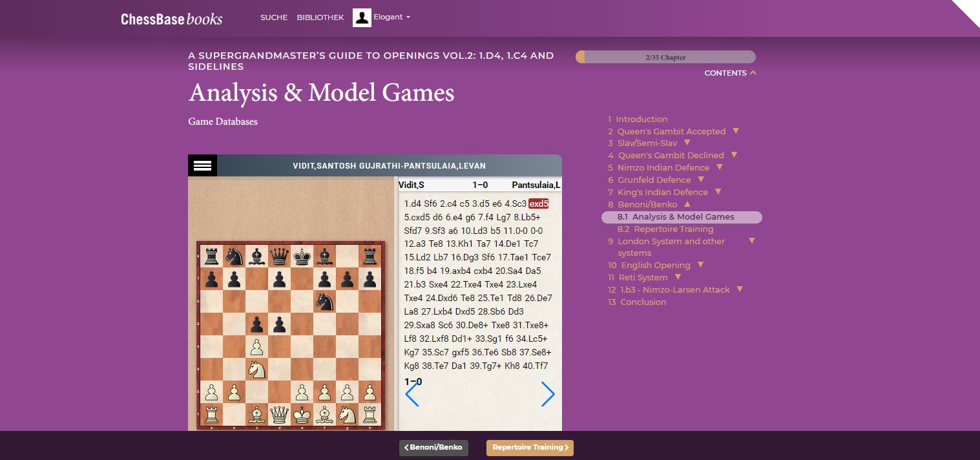Jump to the highlighted move exd5
This screenshot has width=980, height=460.
[539, 204]
